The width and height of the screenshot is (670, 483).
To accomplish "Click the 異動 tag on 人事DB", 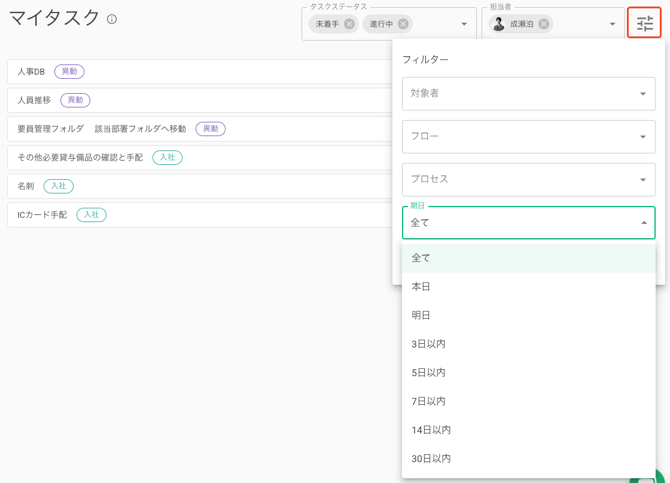I will click(69, 71).
